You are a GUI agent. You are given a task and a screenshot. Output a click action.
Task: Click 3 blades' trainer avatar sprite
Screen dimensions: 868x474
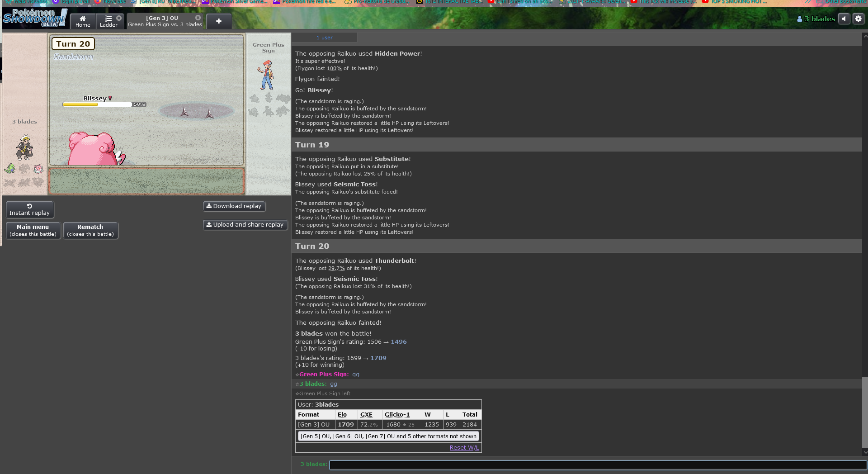[x=25, y=147]
